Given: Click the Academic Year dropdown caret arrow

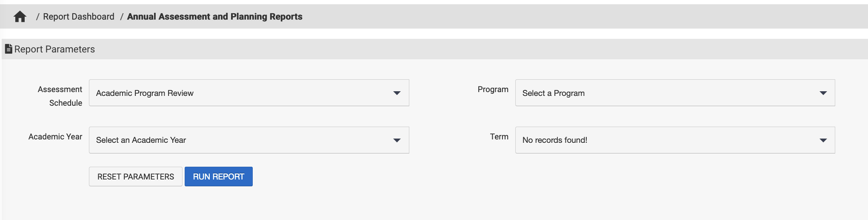Looking at the screenshot, I should click(397, 140).
